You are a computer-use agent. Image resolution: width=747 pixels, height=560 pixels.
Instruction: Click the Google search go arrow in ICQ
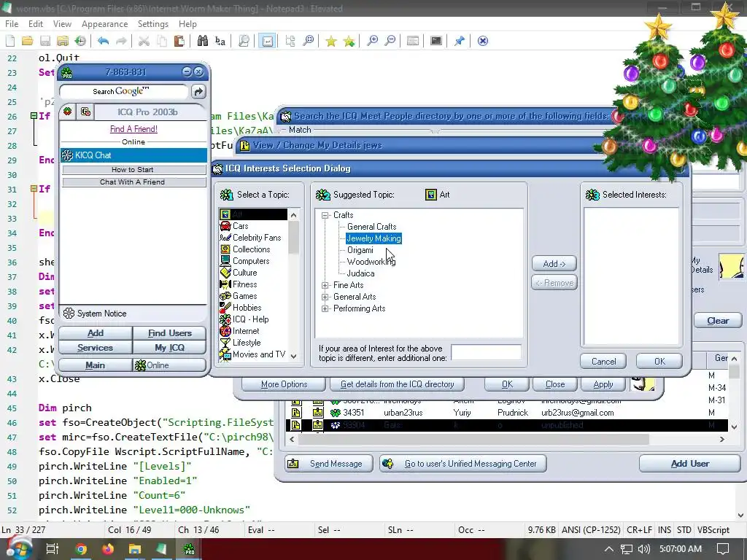click(x=198, y=91)
